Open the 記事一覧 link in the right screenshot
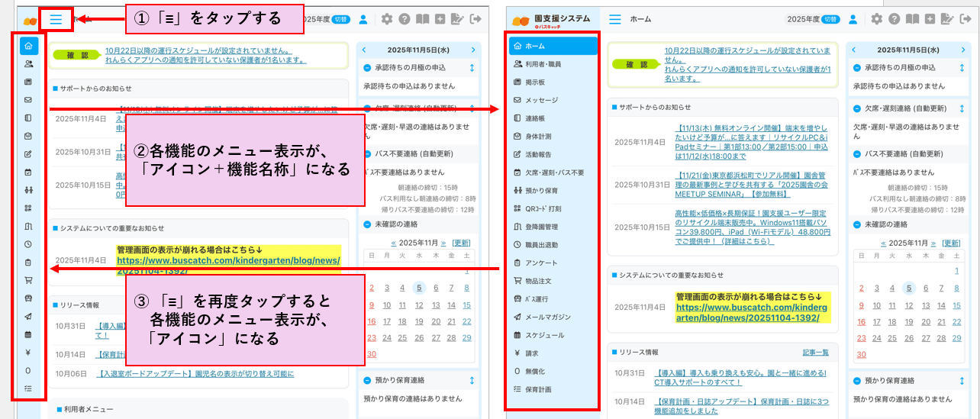Screen dimensions: 980x419 pyautogui.click(x=815, y=352)
